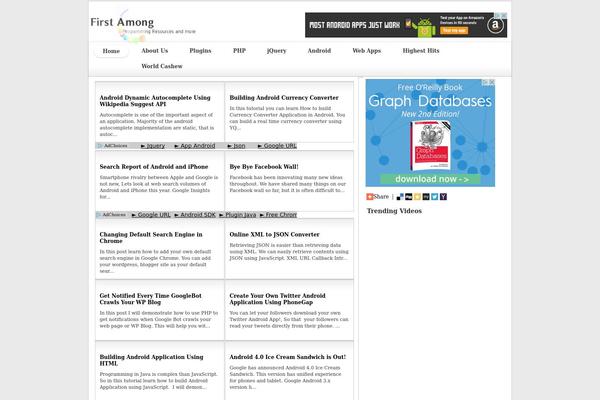Open the Android menu item
Viewport: 600px width, 400px height.
click(319, 51)
